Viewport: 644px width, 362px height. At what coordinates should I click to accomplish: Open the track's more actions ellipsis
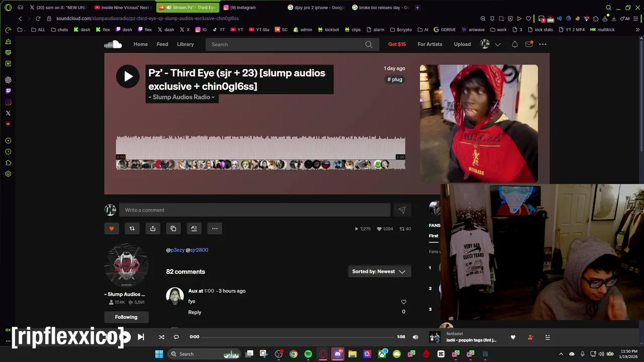[215, 229]
